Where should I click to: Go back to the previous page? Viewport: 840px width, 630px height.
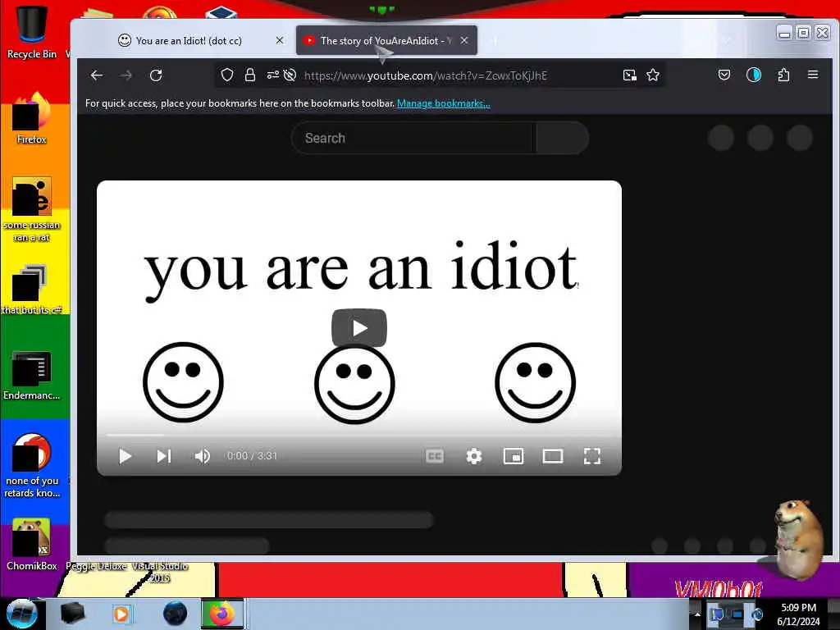pyautogui.click(x=97, y=75)
